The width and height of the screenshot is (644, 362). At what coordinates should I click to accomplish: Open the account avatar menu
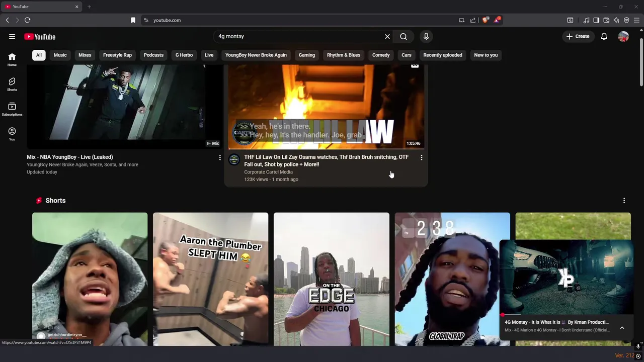624,36
